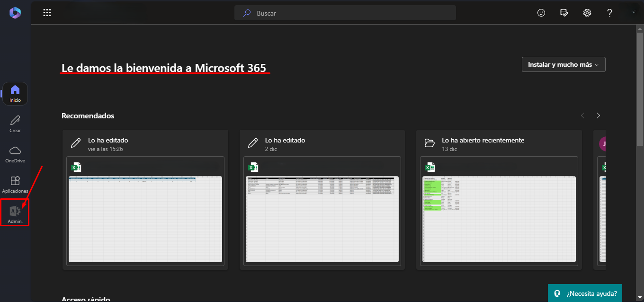Click the '2 dic' date text

[272, 149]
